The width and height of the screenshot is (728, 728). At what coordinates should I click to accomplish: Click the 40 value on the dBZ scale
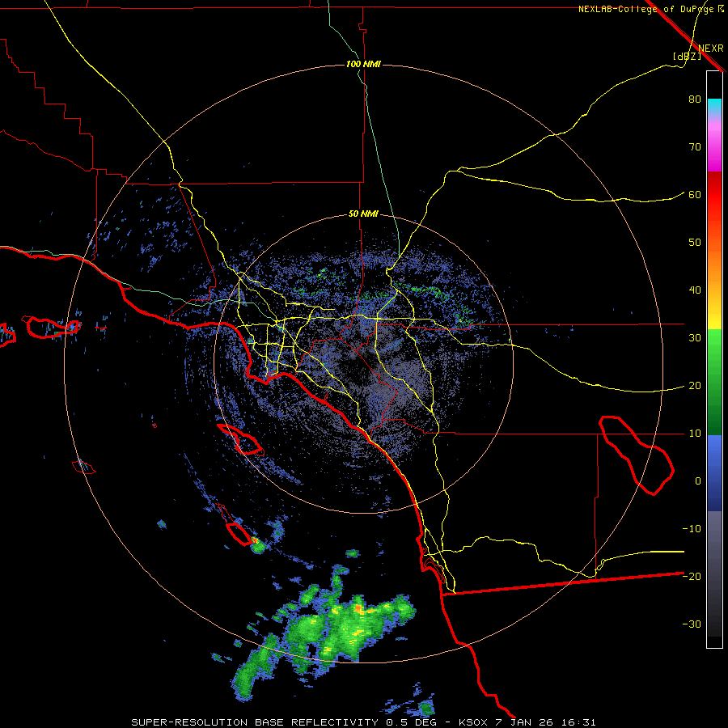click(695, 290)
